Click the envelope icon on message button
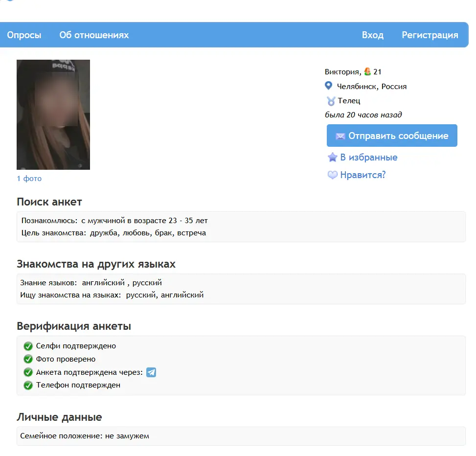476x456 pixels. point(340,136)
